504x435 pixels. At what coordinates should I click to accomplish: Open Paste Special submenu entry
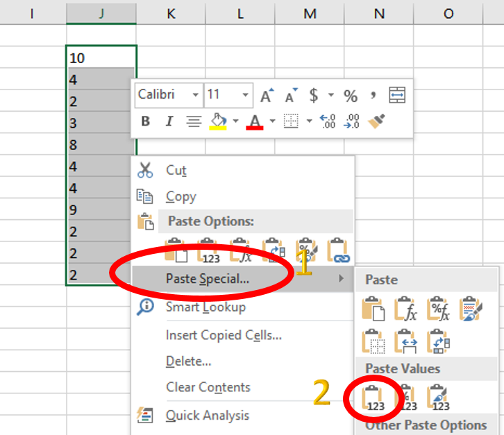tap(208, 279)
